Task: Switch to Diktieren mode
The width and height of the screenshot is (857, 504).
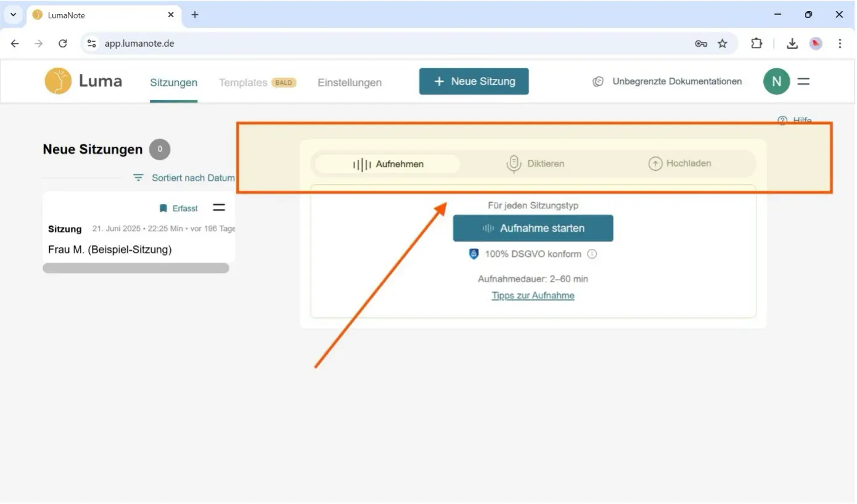Action: click(x=535, y=164)
